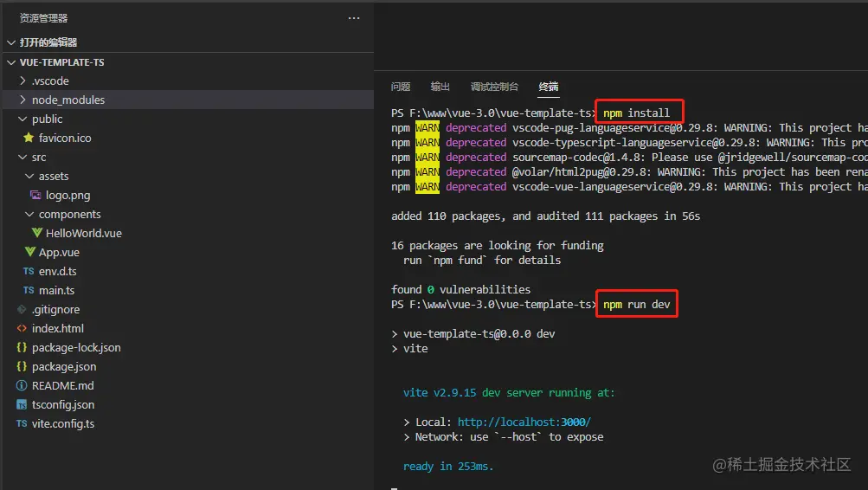Select the node_modules folder name
This screenshot has height=490, width=868.
(68, 100)
